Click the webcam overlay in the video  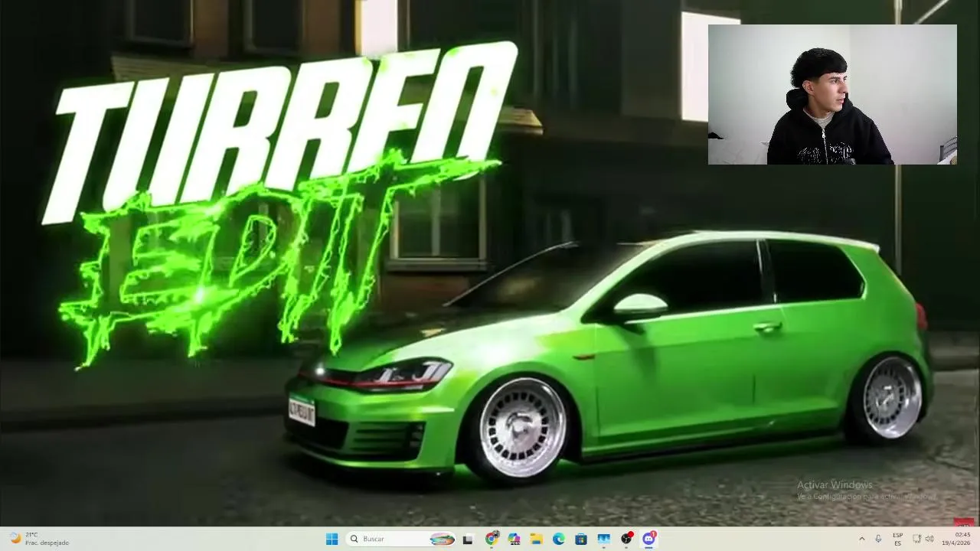(x=832, y=94)
